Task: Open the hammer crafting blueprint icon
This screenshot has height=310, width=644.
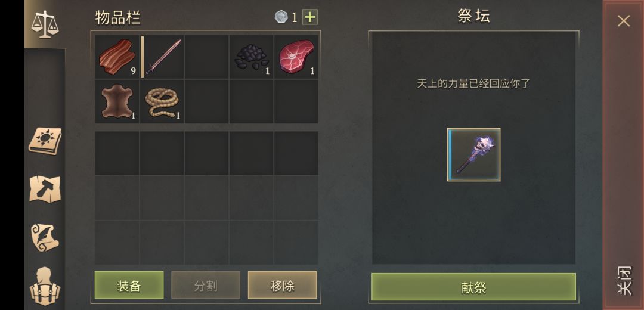Action: pos(45,190)
